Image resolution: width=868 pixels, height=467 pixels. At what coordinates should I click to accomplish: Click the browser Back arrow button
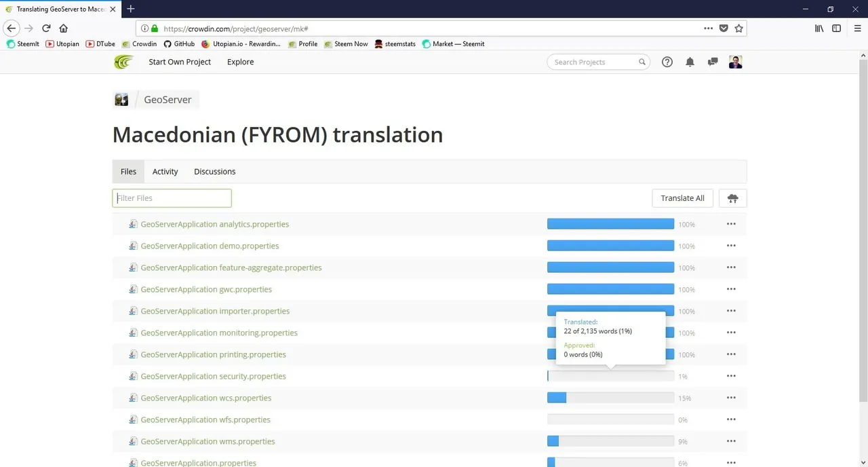[11, 29]
